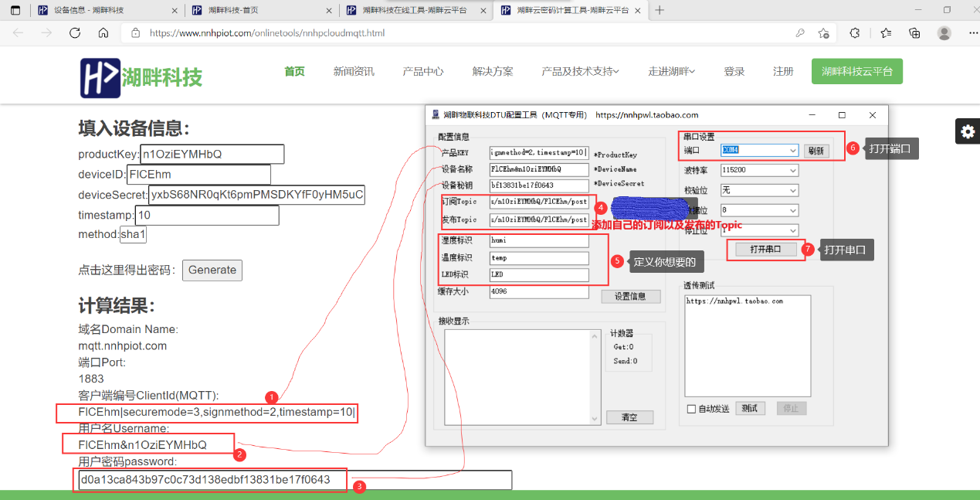This screenshot has width=980, height=500.
Task: Click 接收显示 scrollbar in DTU tool
Action: click(x=594, y=376)
